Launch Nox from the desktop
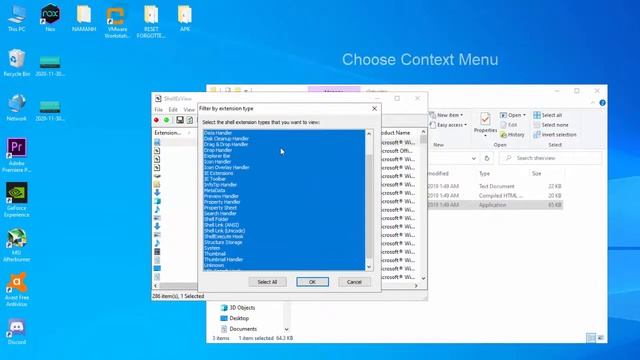Image resolution: width=640 pixels, height=360 pixels. [x=50, y=18]
